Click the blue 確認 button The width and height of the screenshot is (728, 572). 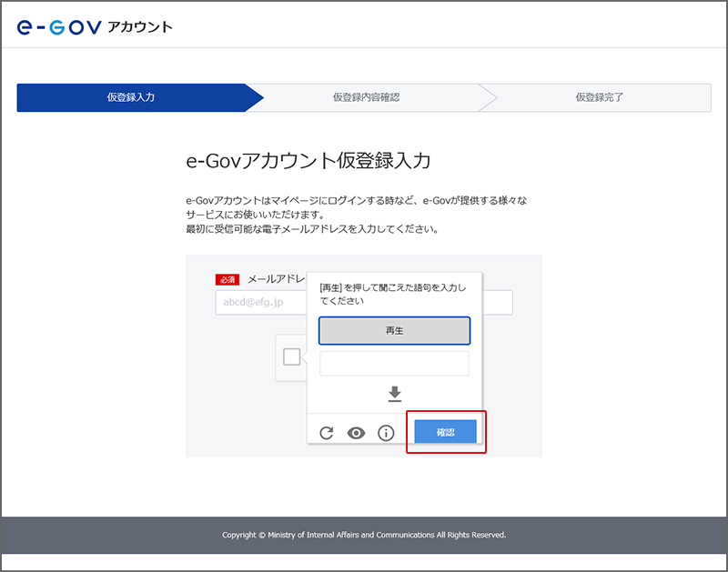(445, 432)
